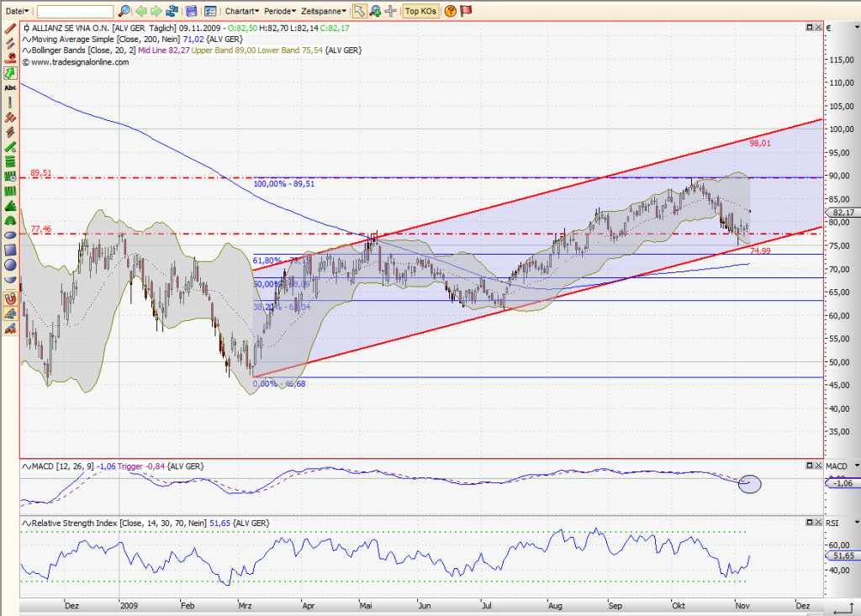Open the Datei menu
The height and width of the screenshot is (616, 861).
[x=17, y=11]
